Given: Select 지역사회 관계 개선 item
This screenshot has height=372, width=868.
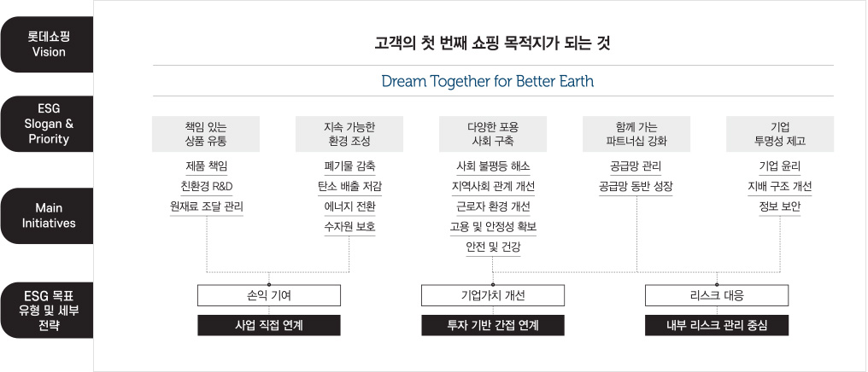Looking at the screenshot, I should [493, 186].
